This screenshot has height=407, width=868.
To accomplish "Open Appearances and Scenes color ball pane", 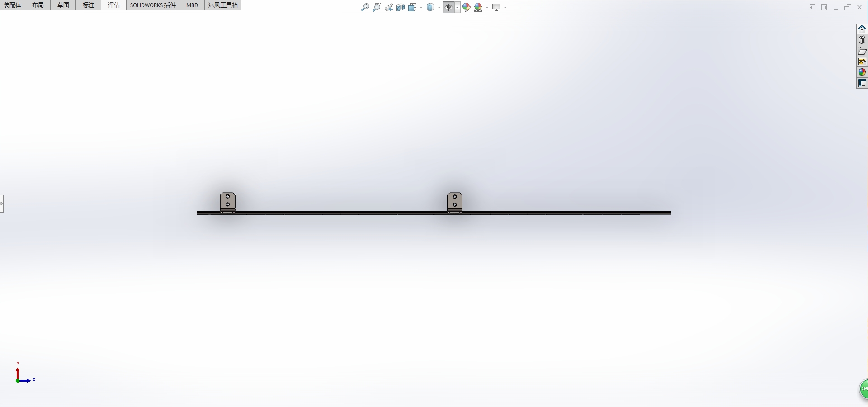I will (862, 72).
